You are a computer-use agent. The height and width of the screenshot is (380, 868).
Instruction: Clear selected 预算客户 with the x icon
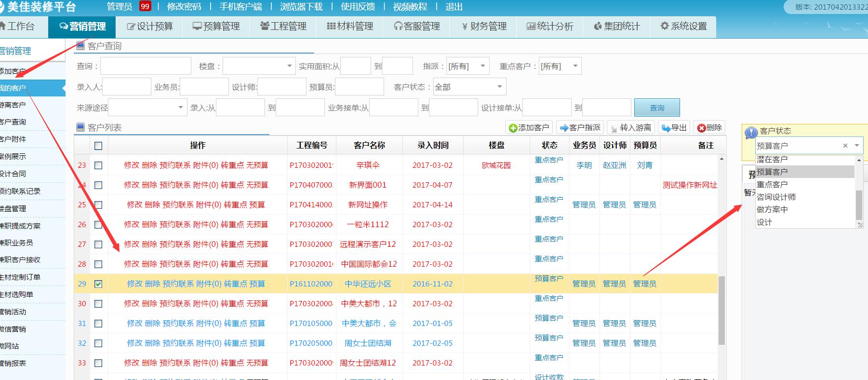click(x=845, y=146)
